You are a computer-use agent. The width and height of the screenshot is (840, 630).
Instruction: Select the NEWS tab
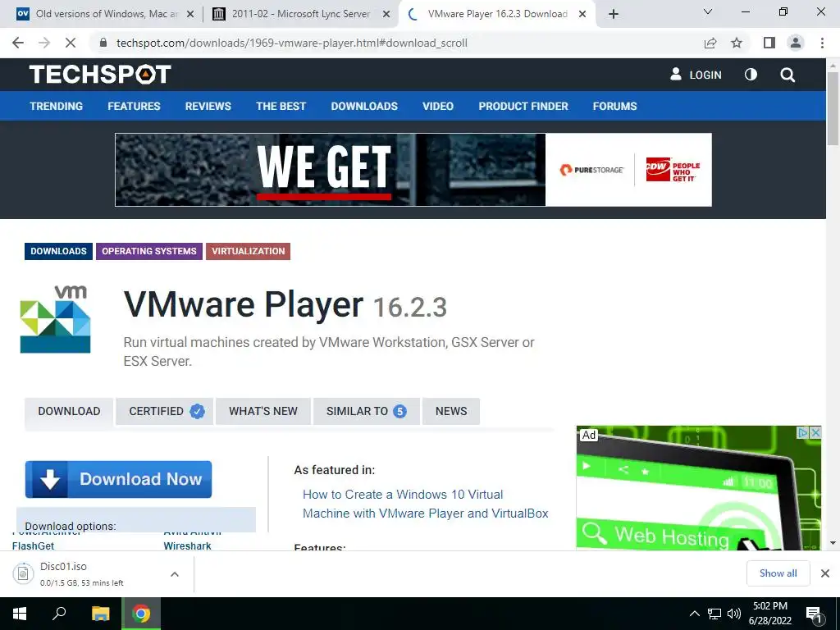451,412
